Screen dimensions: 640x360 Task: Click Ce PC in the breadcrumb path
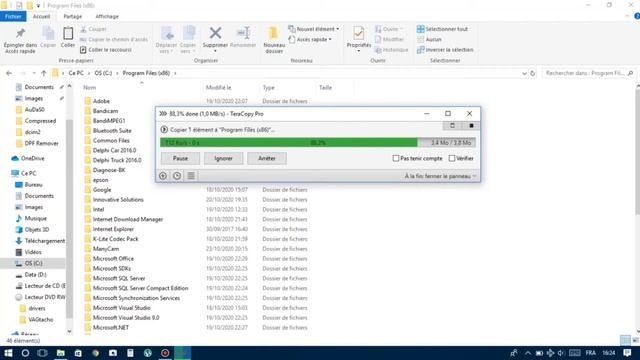point(76,73)
